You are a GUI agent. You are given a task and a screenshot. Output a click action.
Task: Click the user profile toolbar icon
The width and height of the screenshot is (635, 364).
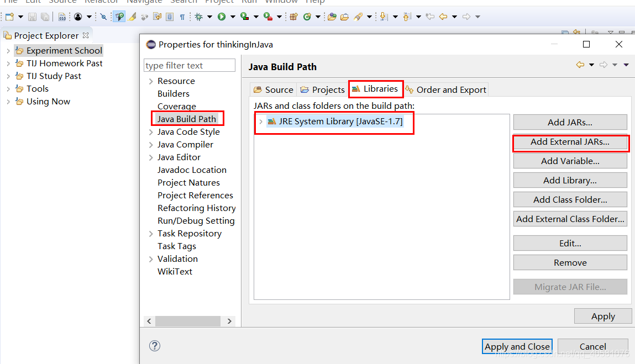click(x=78, y=17)
